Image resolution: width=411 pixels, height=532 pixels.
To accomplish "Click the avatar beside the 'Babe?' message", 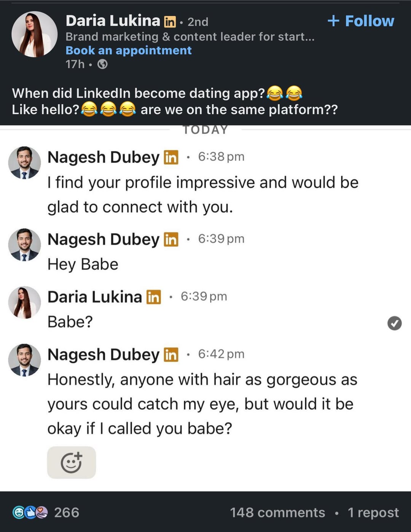I will (24, 302).
